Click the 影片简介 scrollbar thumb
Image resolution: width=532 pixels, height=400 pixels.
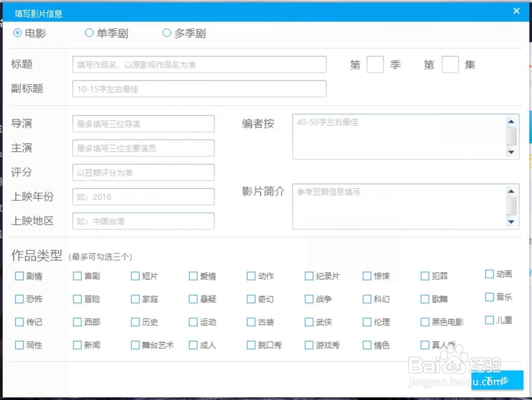point(511,206)
